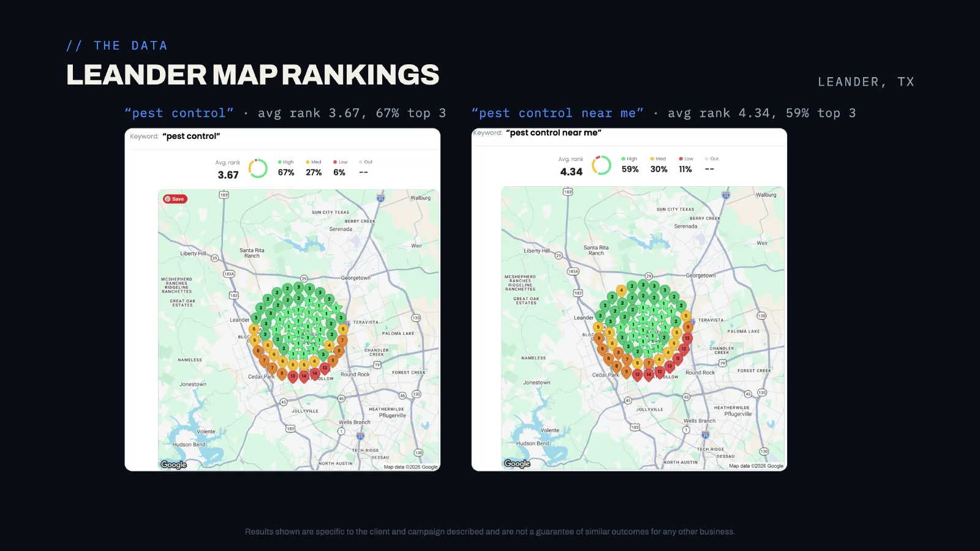
Task: Click the green High legend dot beside 67%
Action: click(279, 162)
